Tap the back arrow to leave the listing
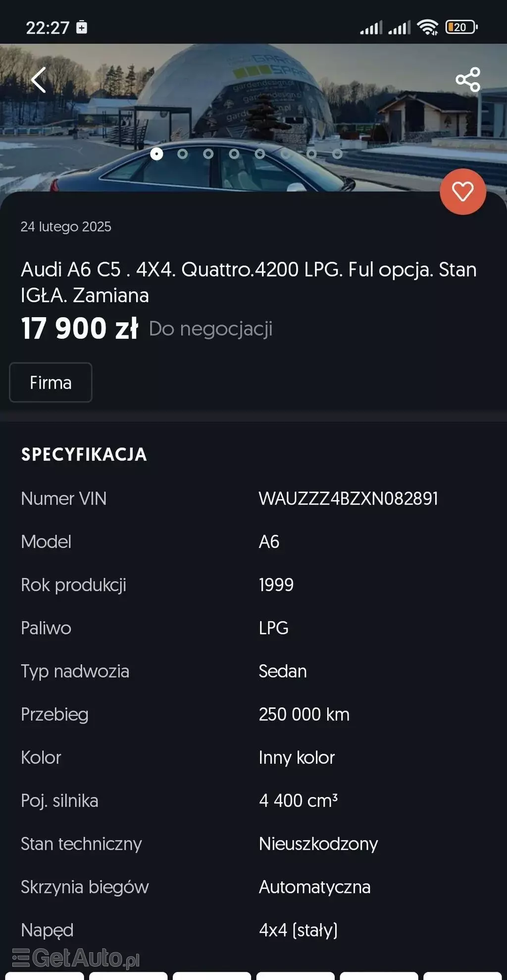 [x=38, y=80]
